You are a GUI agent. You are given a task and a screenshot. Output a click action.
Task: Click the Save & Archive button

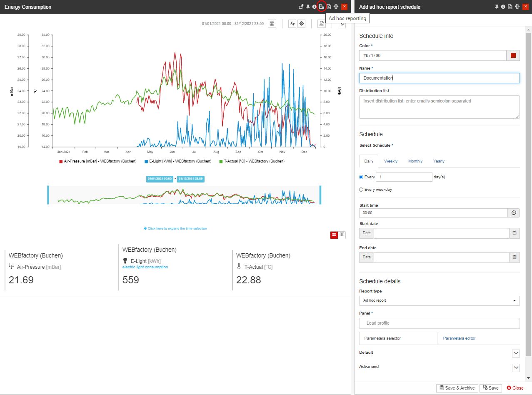pos(457,388)
